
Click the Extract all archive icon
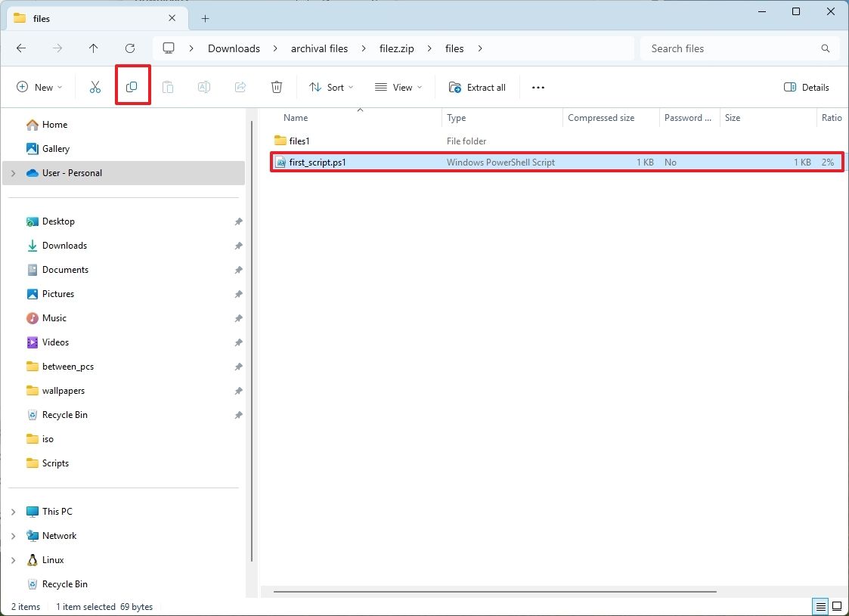[x=477, y=87]
